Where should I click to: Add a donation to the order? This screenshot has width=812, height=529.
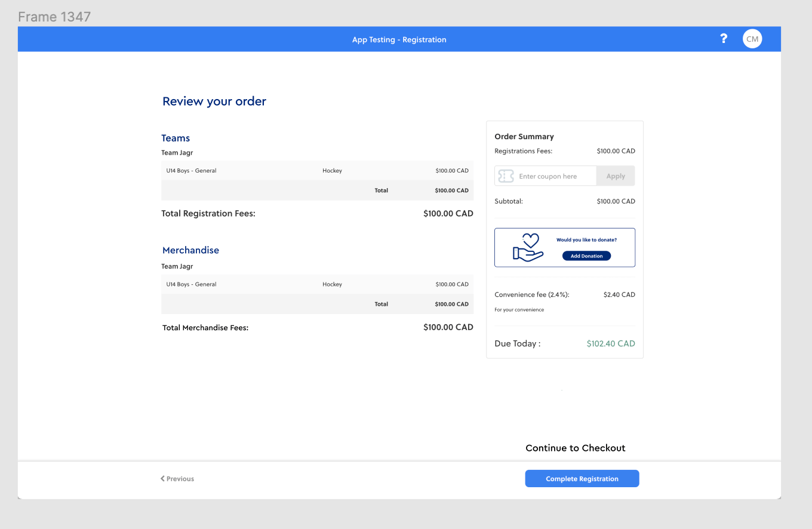click(586, 256)
